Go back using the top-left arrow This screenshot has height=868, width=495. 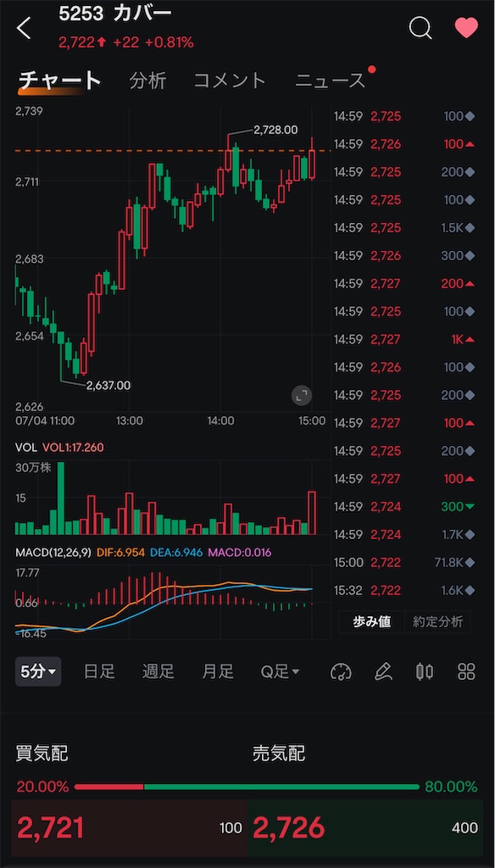click(x=24, y=28)
